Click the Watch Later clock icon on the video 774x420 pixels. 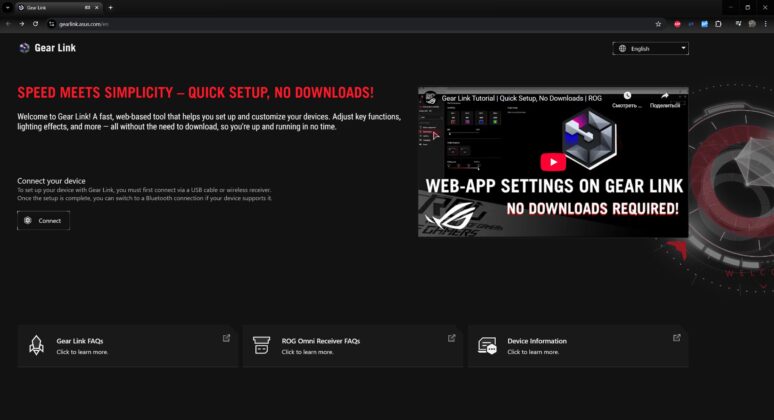(627, 96)
